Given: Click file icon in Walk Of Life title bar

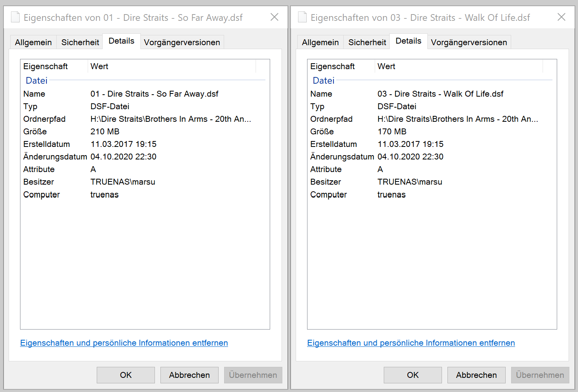Looking at the screenshot, I should tap(302, 17).
